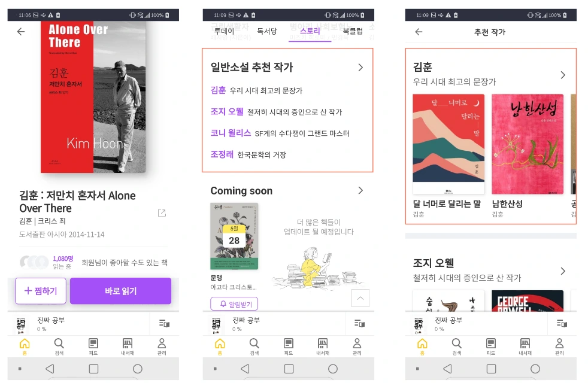
Task: Open the 관리 profile icon on the middle screen
Action: 357,347
